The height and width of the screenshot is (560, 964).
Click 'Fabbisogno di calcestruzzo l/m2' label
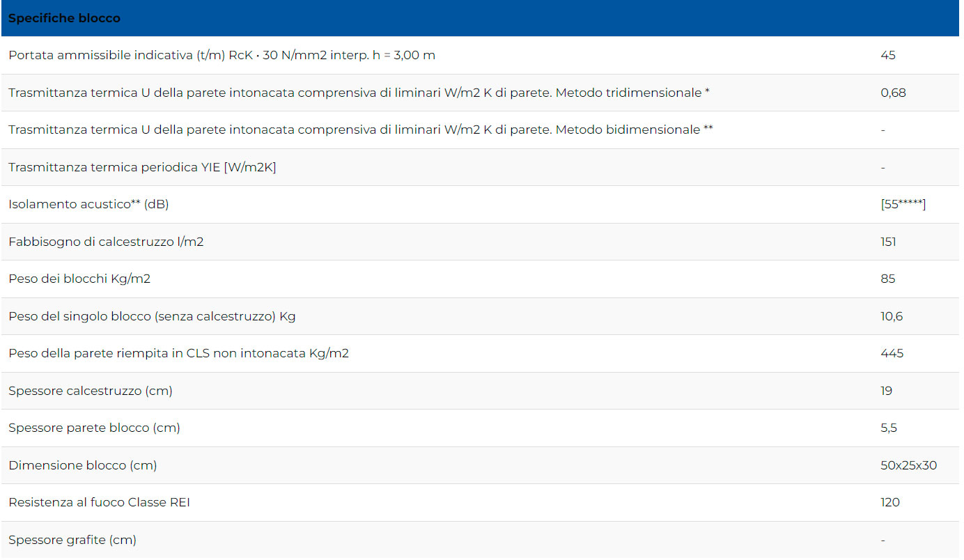(106, 242)
